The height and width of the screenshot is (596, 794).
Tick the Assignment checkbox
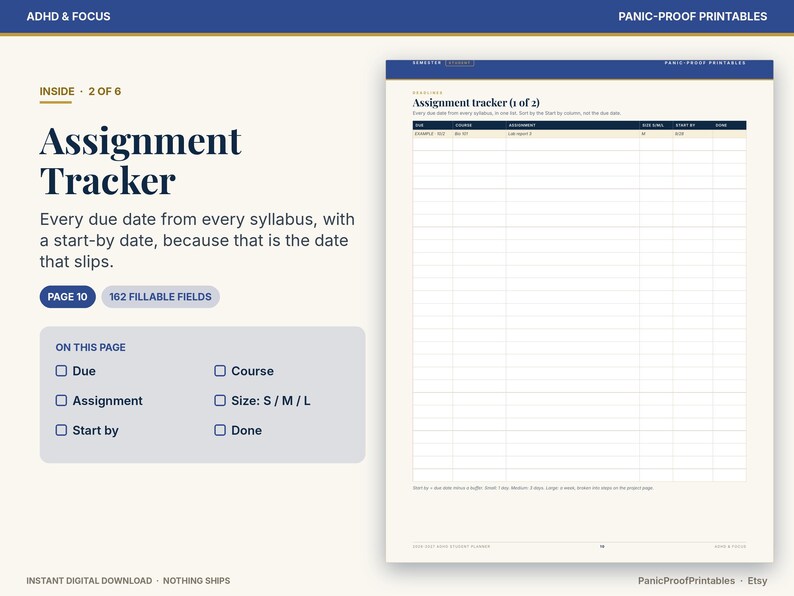coord(61,401)
